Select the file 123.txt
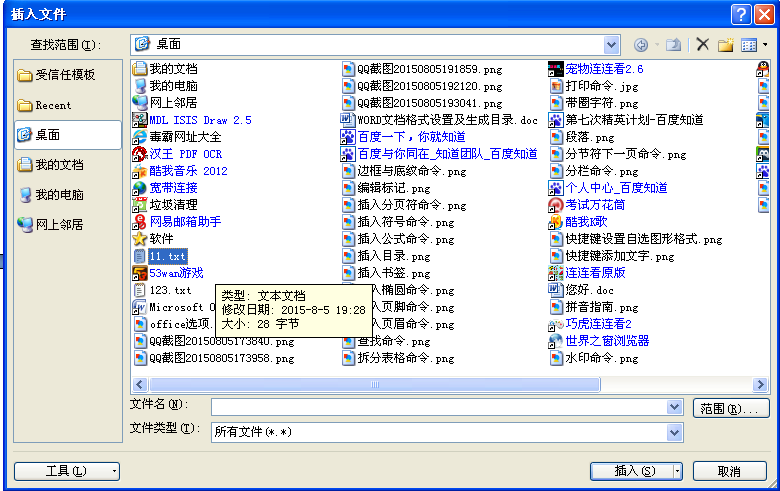The width and height of the screenshot is (780, 491). click(162, 290)
